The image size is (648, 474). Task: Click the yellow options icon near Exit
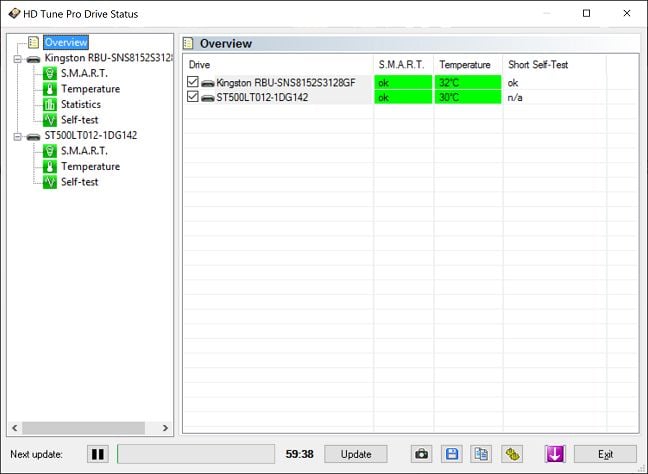pyautogui.click(x=512, y=454)
